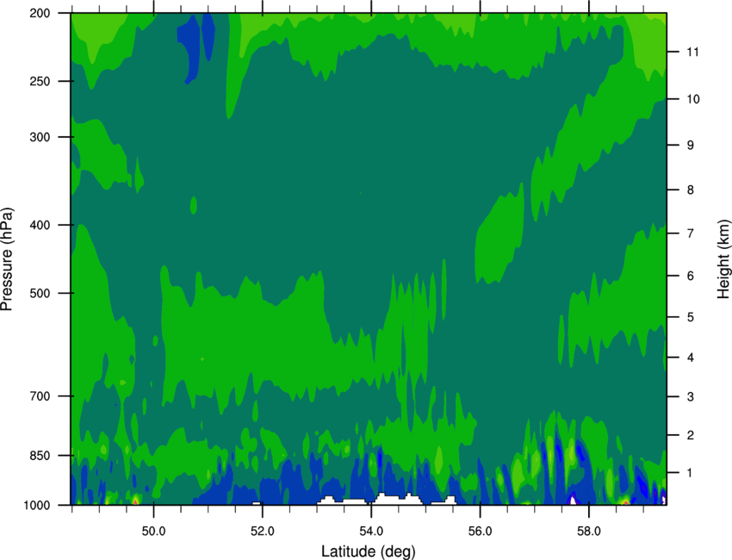This screenshot has width=732, height=560.
Task: Click the 2 km height tick label
Action: click(690, 435)
